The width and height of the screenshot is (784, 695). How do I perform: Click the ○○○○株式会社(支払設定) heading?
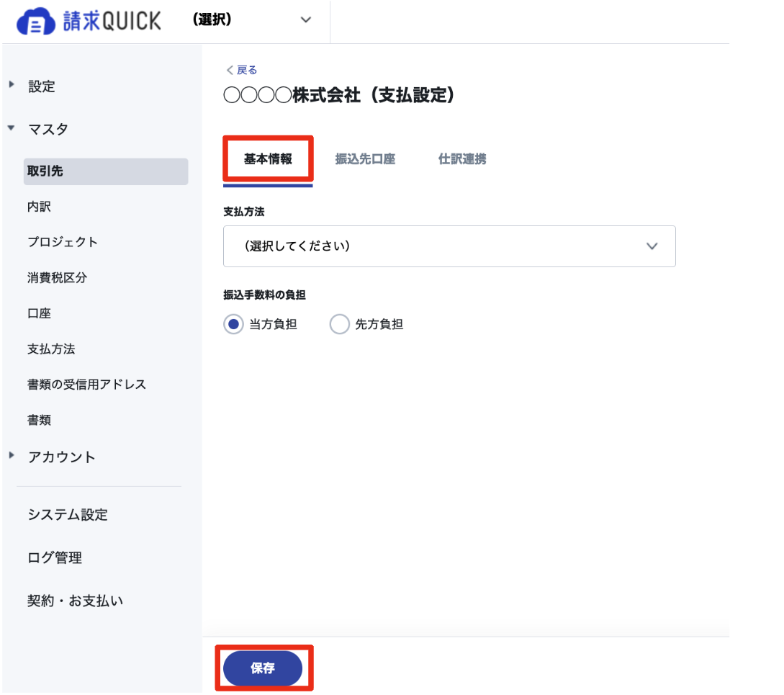click(339, 95)
